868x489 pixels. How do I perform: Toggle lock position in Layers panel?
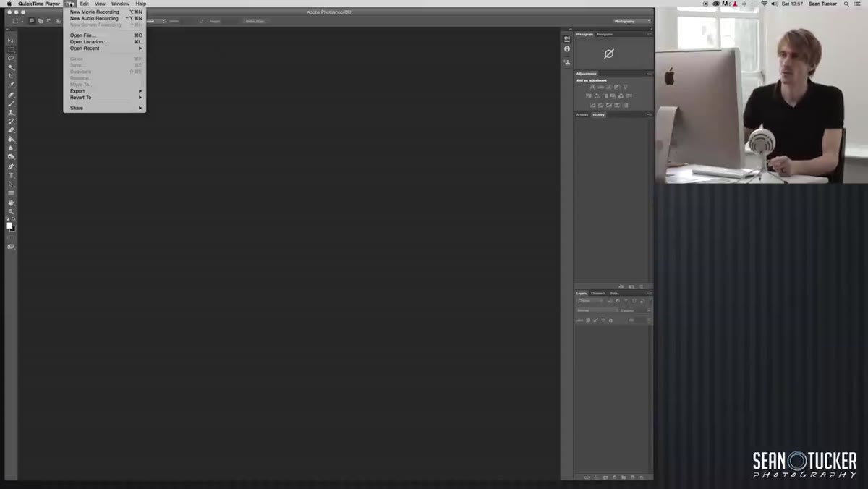(603, 320)
